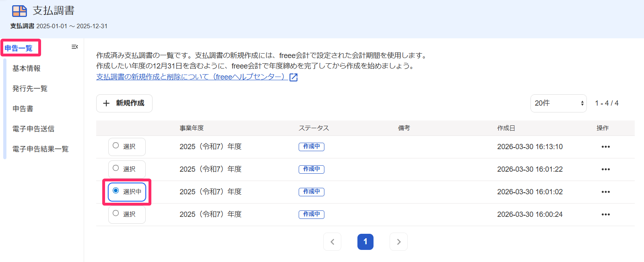Click the date 2026-03-30 16:00:24
This screenshot has height=262, width=644.
pyautogui.click(x=530, y=214)
